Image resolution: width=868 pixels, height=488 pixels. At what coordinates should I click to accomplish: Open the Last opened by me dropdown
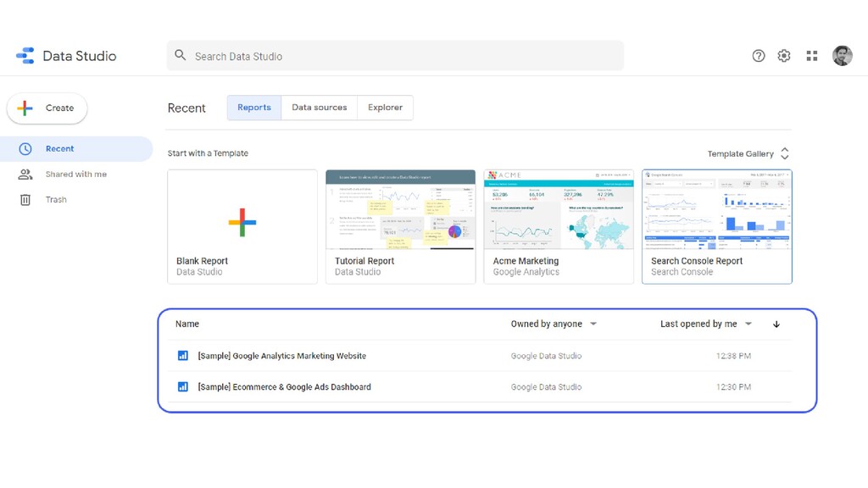click(706, 324)
